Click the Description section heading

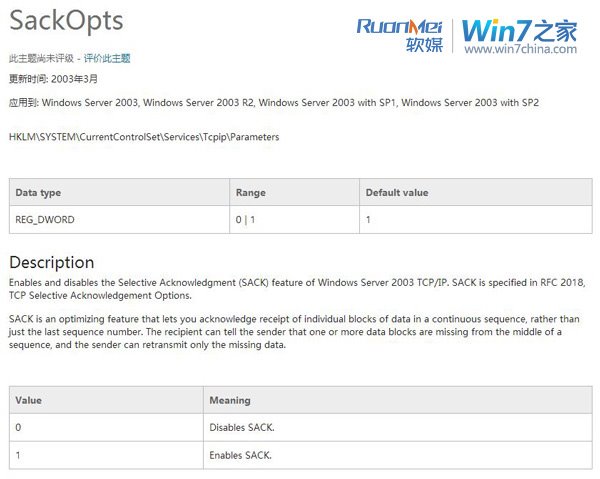point(52,262)
